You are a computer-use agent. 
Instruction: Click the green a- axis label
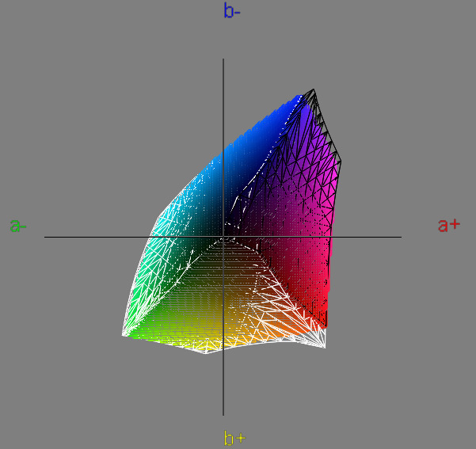(x=18, y=226)
